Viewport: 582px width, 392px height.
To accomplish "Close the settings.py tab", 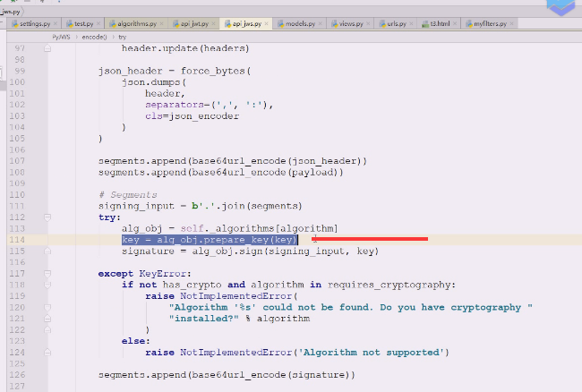I will pos(56,24).
